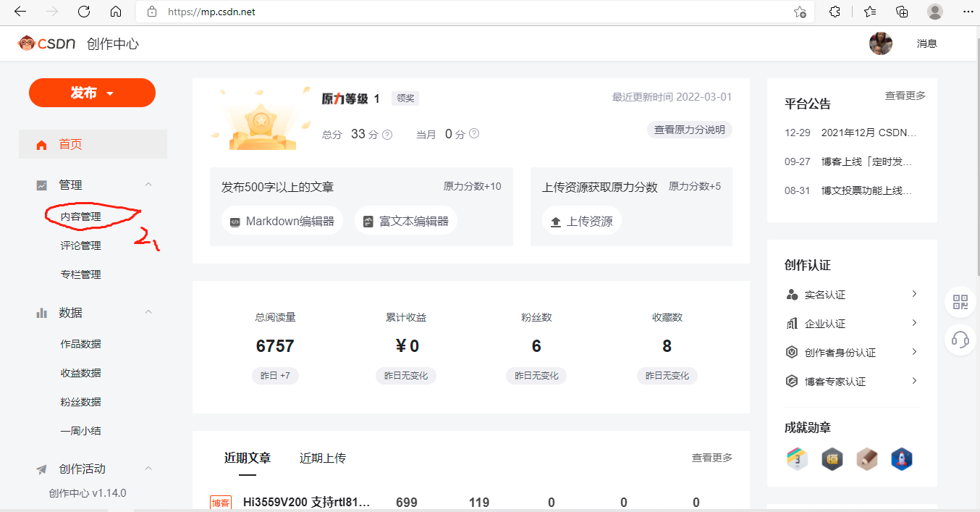980x512 pixels.
Task: Open 专栏管理 in sidebar
Action: click(80, 274)
